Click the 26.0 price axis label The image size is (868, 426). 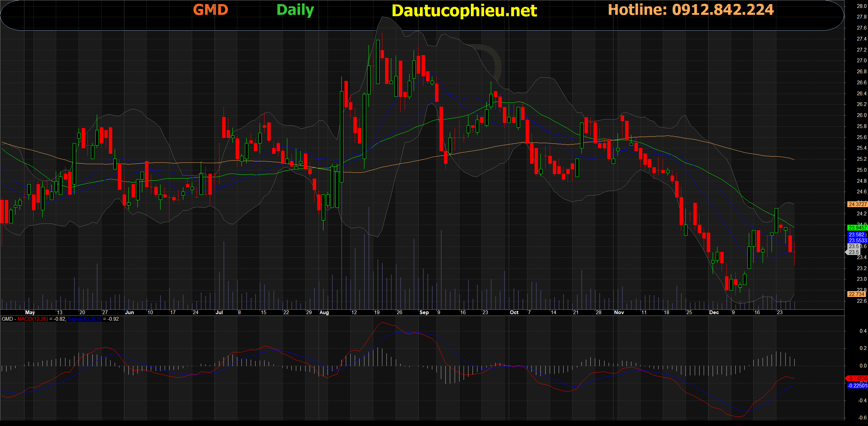(x=861, y=115)
